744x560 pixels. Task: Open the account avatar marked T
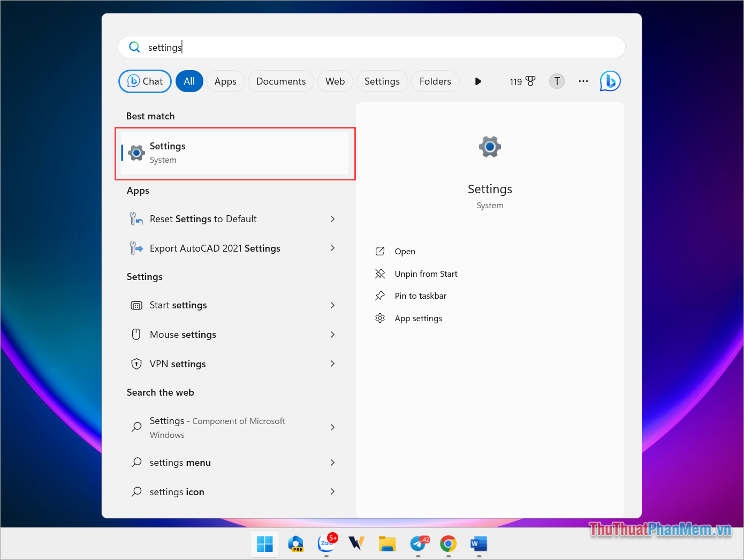(557, 81)
